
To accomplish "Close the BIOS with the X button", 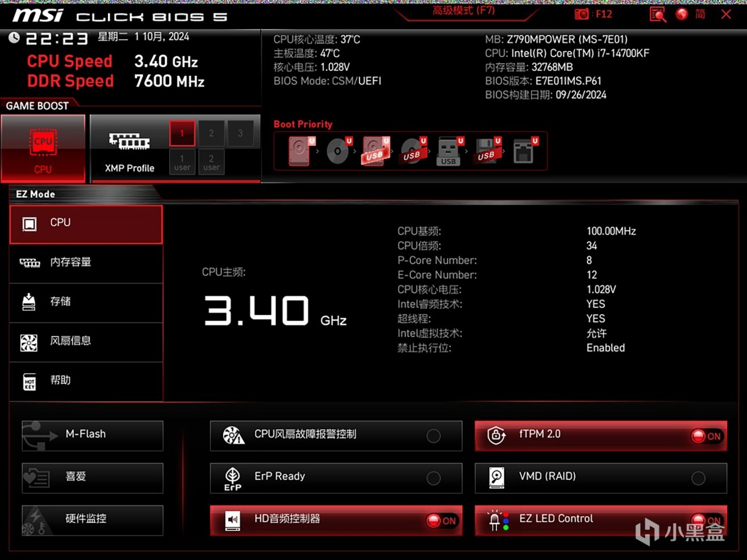I will point(726,14).
